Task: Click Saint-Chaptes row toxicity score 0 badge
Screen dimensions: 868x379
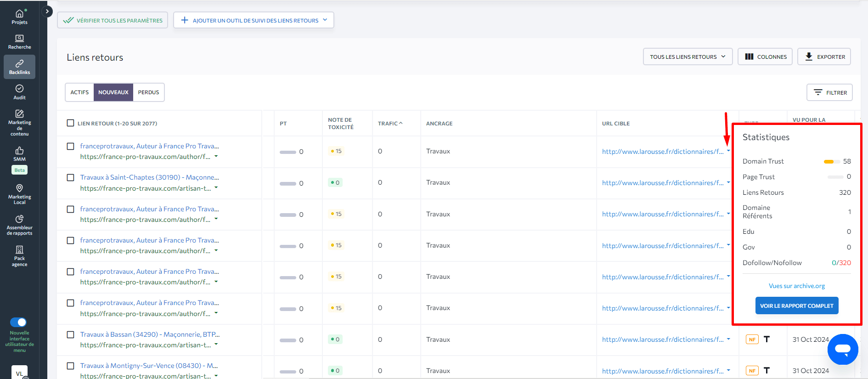Action: 335,182
